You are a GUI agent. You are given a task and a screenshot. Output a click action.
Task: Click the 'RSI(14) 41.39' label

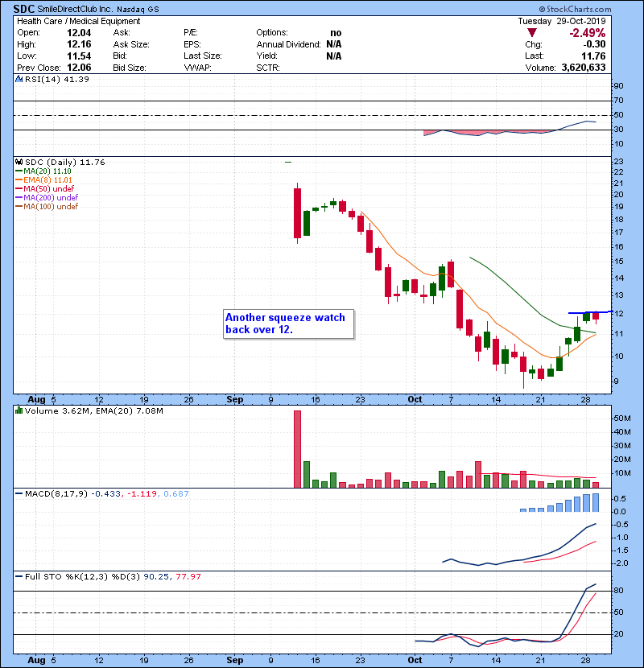(56, 79)
